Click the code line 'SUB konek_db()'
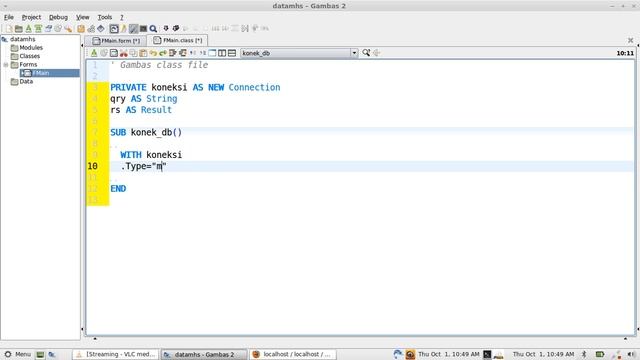The width and height of the screenshot is (640, 360). [x=146, y=132]
